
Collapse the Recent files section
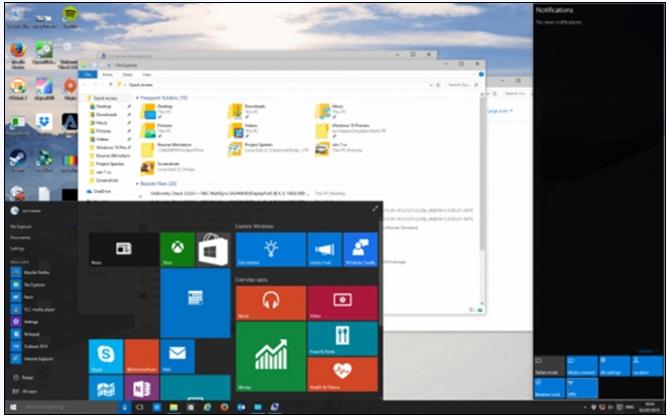(137, 184)
